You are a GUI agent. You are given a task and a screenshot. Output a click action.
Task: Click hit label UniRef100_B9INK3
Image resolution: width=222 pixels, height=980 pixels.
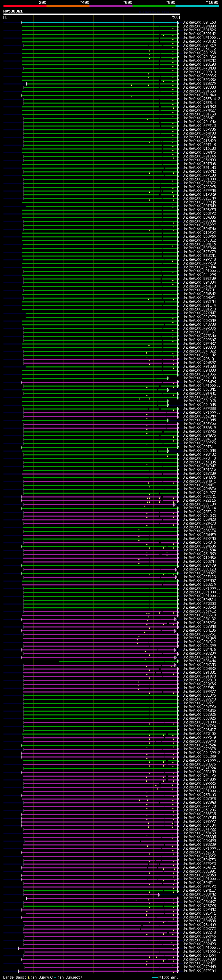(x=199, y=106)
